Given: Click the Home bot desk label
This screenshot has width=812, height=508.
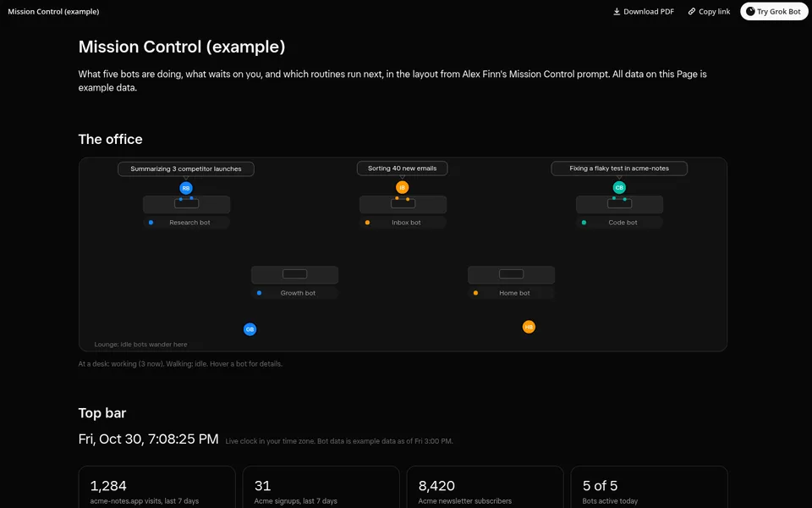Looking at the screenshot, I should coord(511,293).
